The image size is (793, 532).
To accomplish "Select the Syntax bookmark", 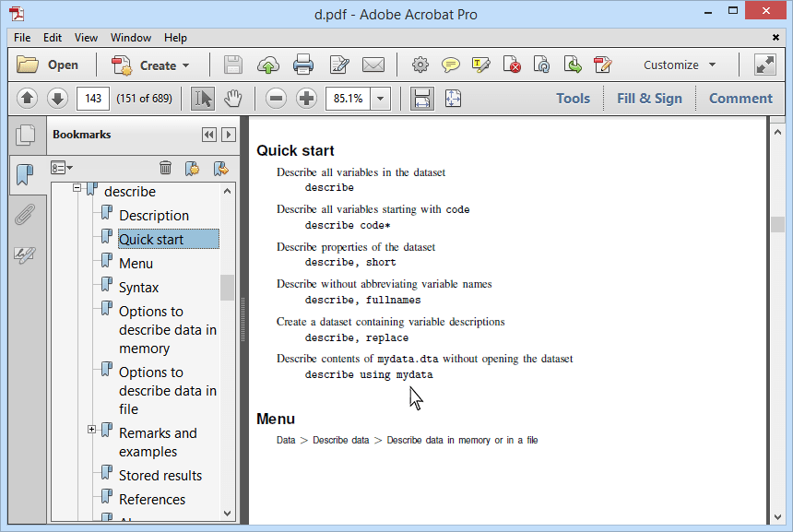I will [x=138, y=288].
